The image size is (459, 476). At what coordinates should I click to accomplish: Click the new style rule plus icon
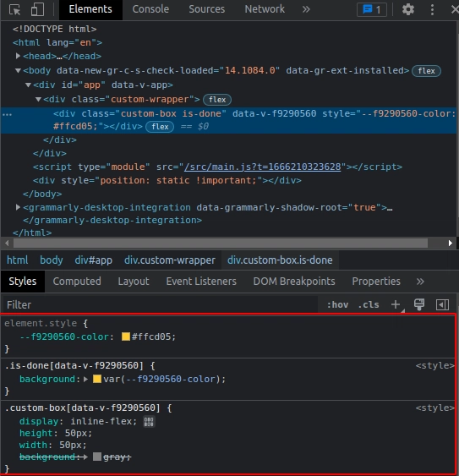point(396,304)
